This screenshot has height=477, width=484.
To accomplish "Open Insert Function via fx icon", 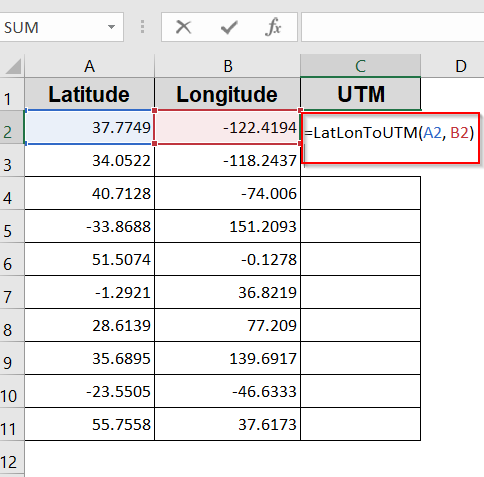I will pos(273,27).
